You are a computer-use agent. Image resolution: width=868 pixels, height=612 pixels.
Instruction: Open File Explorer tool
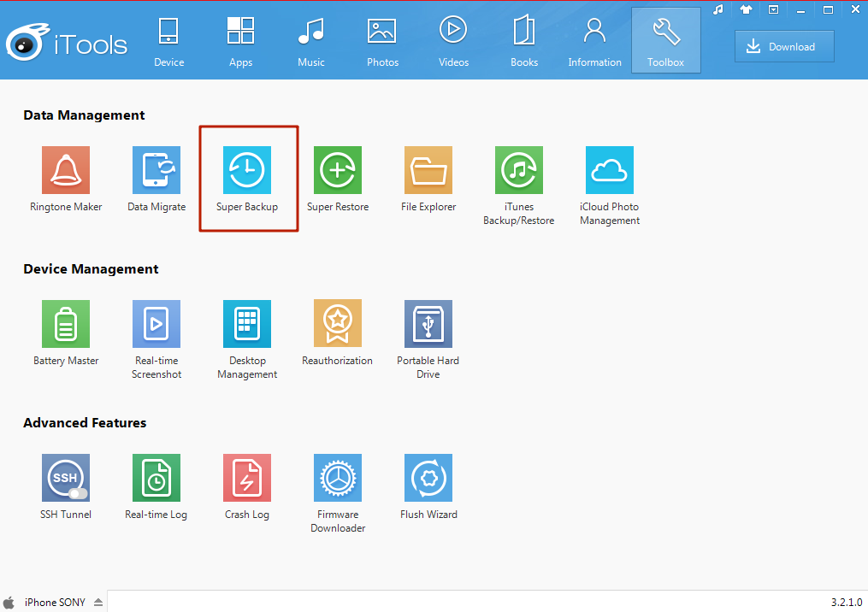[x=428, y=170]
